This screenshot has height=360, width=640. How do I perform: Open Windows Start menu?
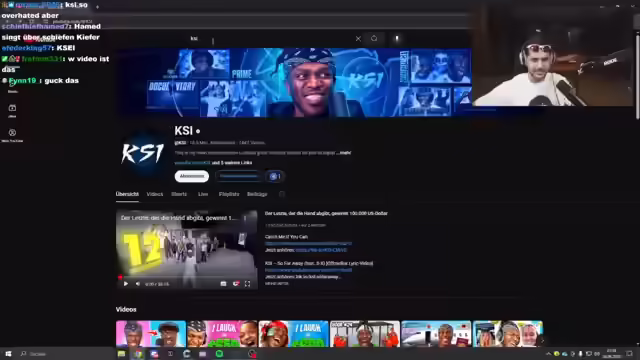point(8,353)
